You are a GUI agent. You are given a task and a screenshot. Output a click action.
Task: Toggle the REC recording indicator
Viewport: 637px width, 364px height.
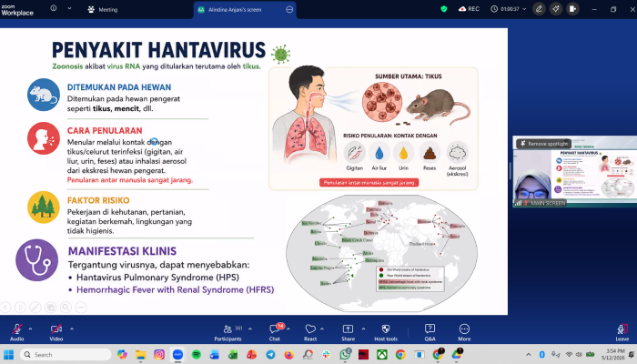469,9
